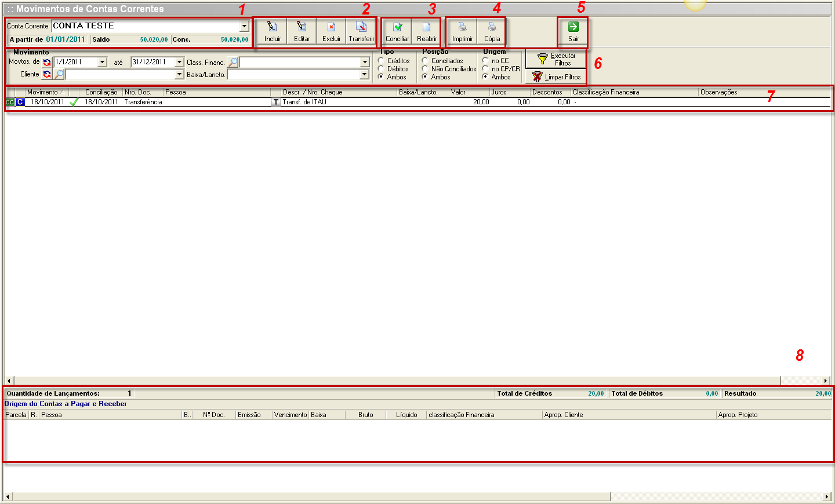Click the Transferência document cell
The width and height of the screenshot is (835, 504).
[x=143, y=102]
